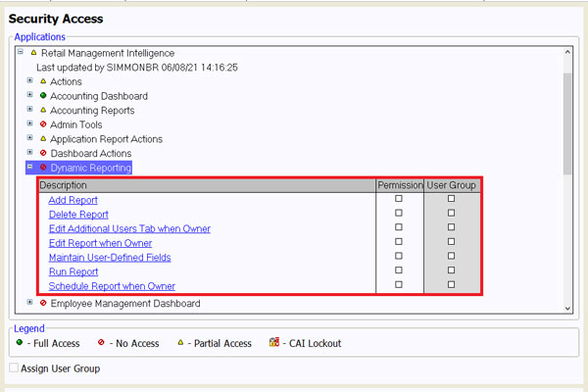Expand the Actions tree node

pyautogui.click(x=30, y=81)
